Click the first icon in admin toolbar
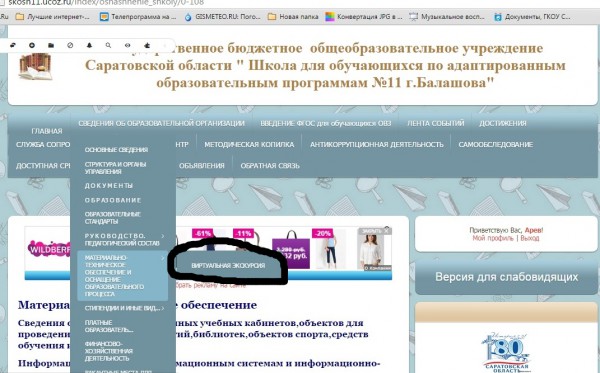The width and height of the screenshot is (600, 373). tap(13, 45)
